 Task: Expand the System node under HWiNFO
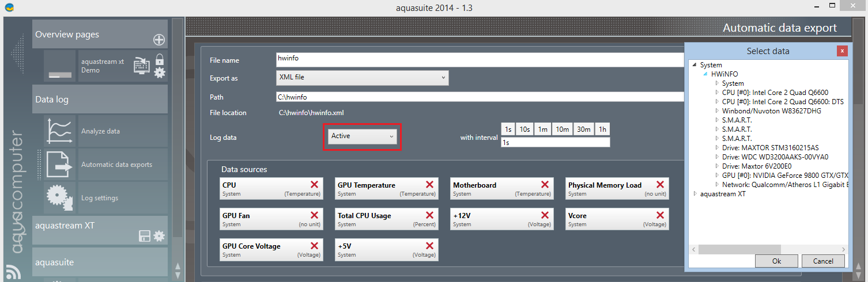[x=717, y=83]
